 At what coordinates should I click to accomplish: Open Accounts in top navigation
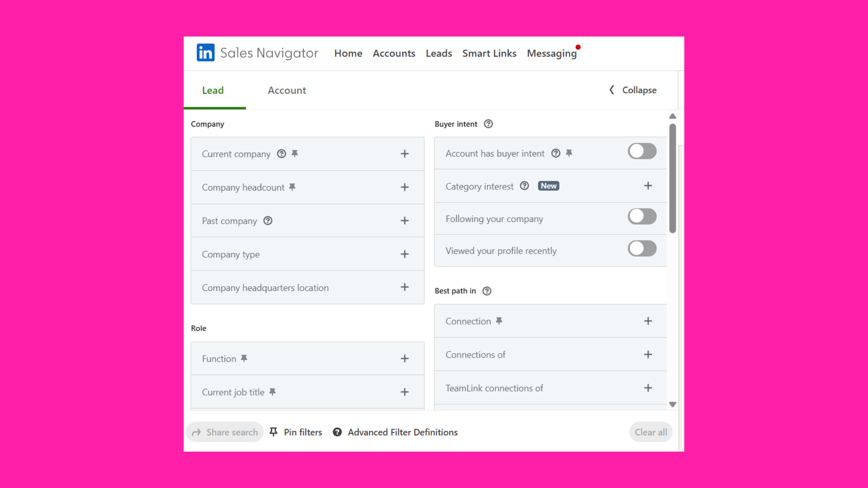[x=394, y=53]
